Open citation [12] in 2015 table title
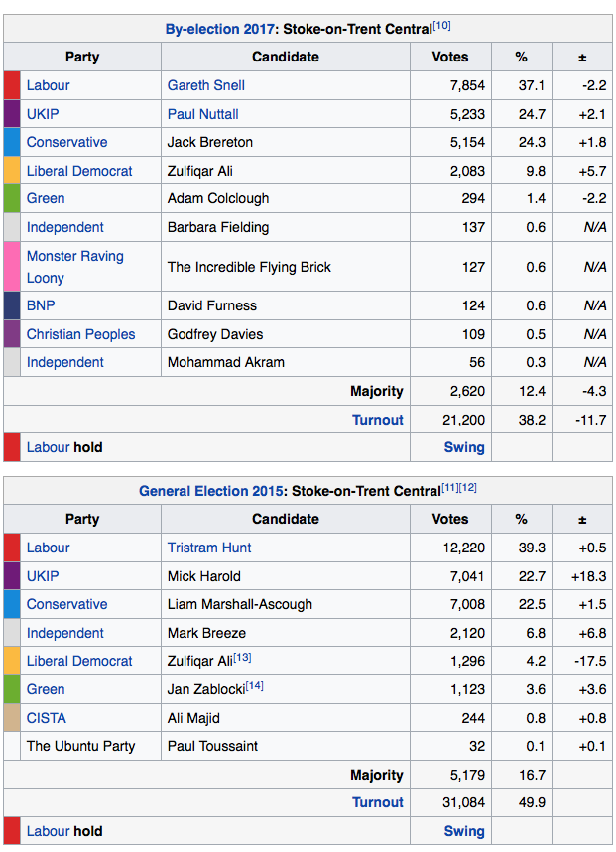This screenshot has width=616, height=852. (468, 487)
